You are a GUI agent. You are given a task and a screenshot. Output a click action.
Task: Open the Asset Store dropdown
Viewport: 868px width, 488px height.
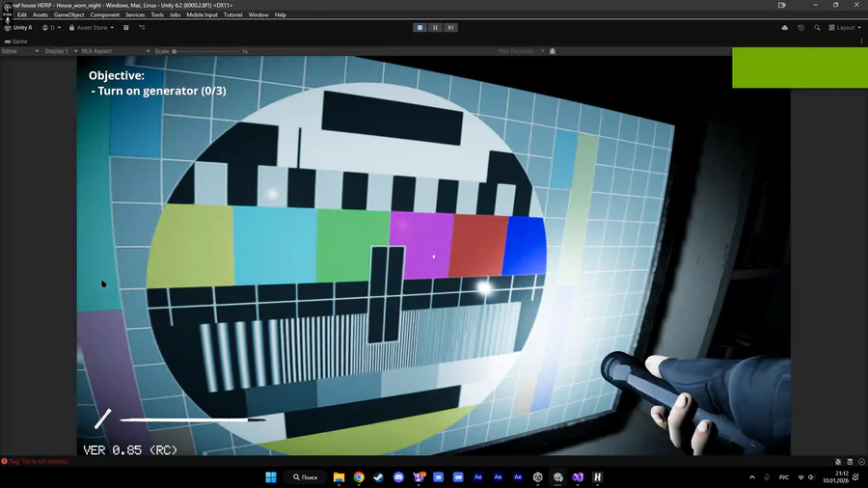click(x=92, y=28)
